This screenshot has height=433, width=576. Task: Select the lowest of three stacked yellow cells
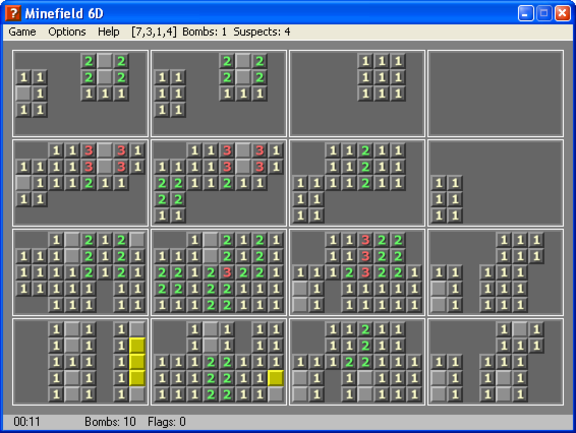tap(137, 378)
